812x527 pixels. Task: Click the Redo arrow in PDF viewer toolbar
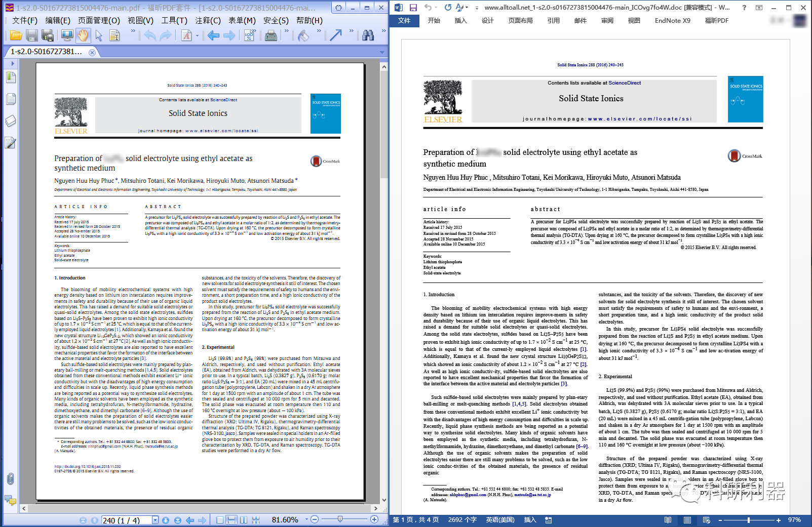[166, 35]
